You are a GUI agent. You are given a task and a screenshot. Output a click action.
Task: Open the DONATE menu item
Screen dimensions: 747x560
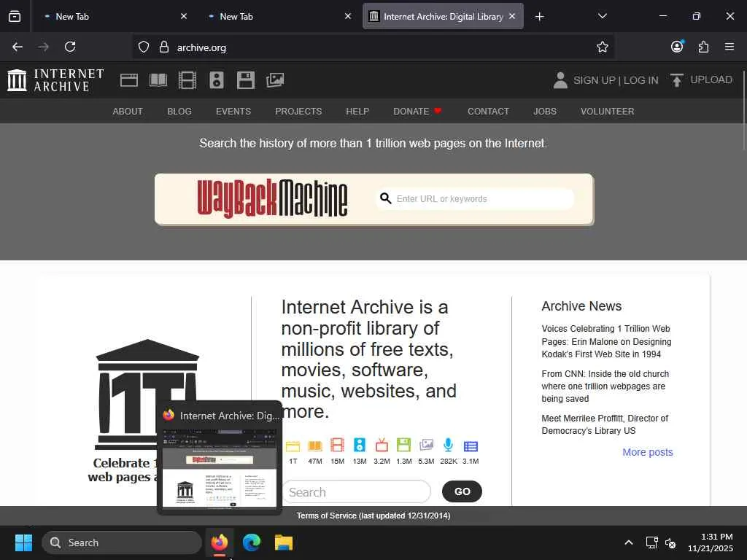coord(417,112)
